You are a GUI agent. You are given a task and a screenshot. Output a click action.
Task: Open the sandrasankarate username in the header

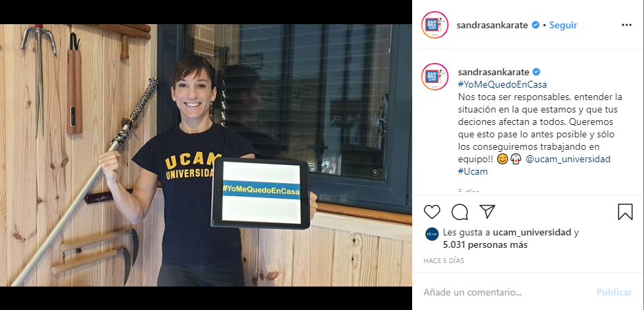[492, 25]
